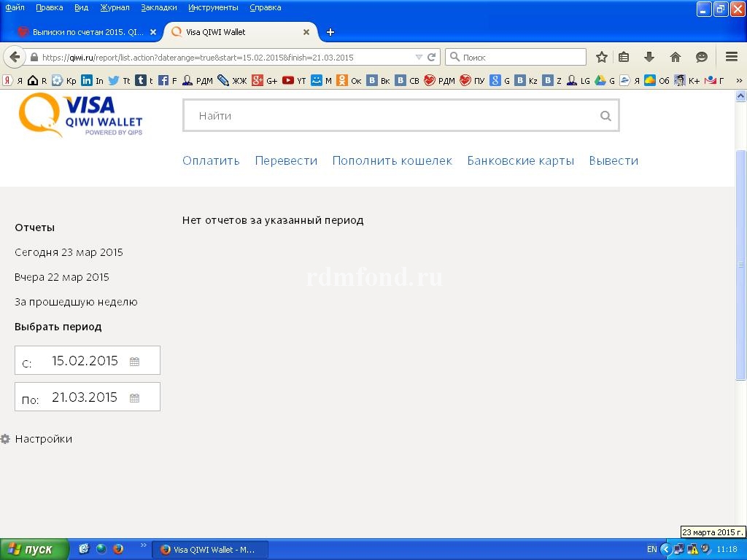Open calendar picker for start date 15.02.2015

click(x=135, y=362)
